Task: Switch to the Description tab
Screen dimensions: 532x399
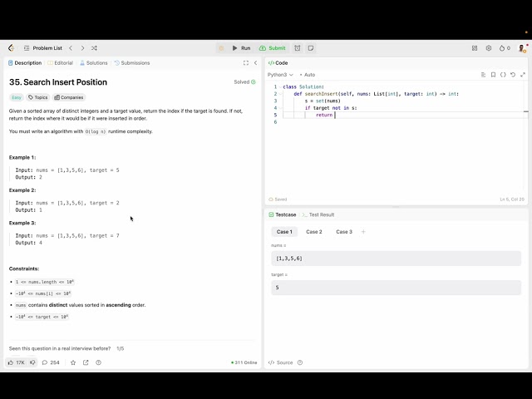Action: [x=25, y=63]
